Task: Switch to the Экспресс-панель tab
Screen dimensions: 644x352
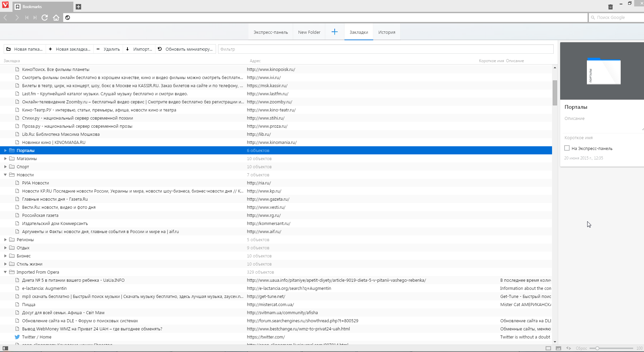Action: [x=270, y=32]
